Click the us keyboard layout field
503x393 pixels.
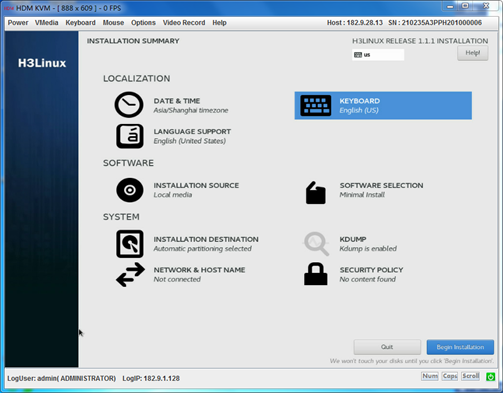tap(378, 55)
